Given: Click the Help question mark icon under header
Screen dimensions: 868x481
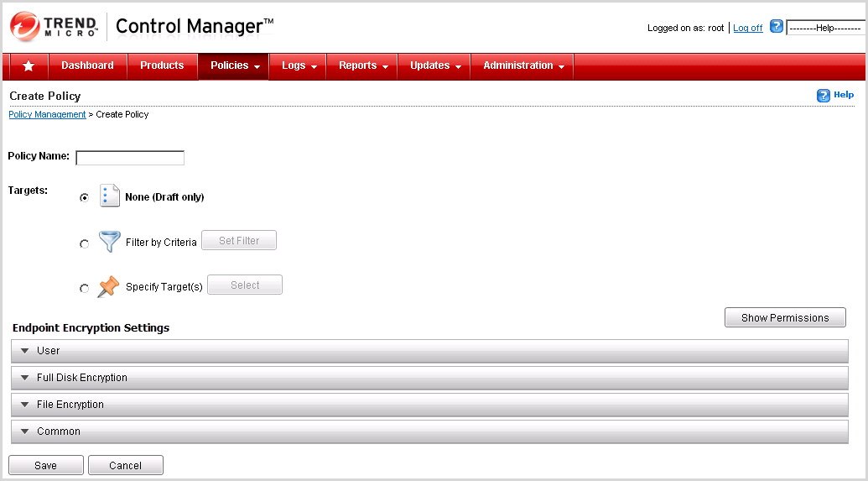Looking at the screenshot, I should tap(824, 96).
